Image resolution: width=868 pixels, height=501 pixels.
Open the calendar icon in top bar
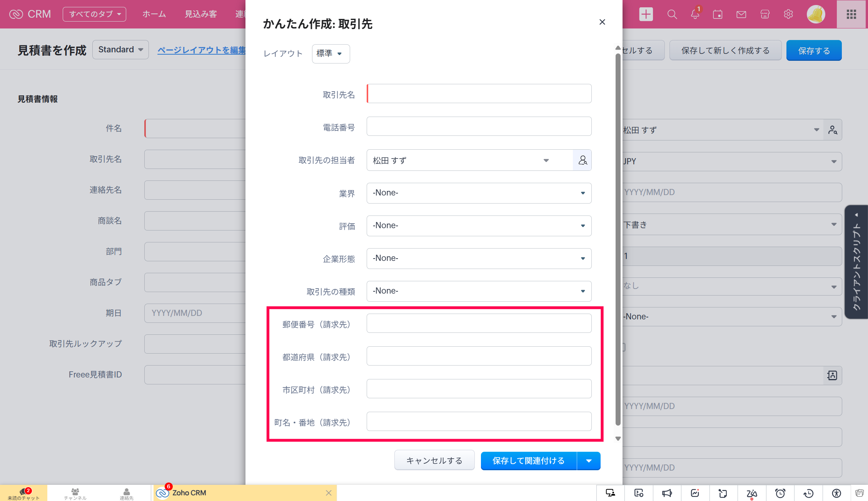718,15
